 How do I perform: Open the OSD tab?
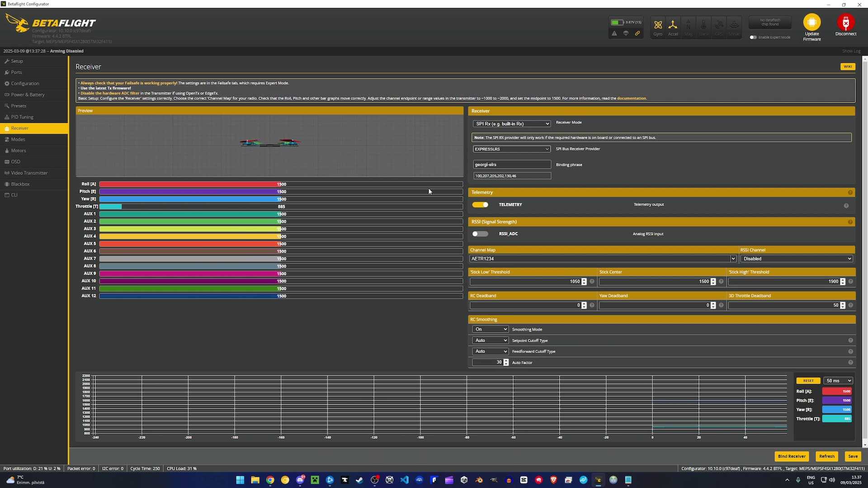[x=34, y=162]
